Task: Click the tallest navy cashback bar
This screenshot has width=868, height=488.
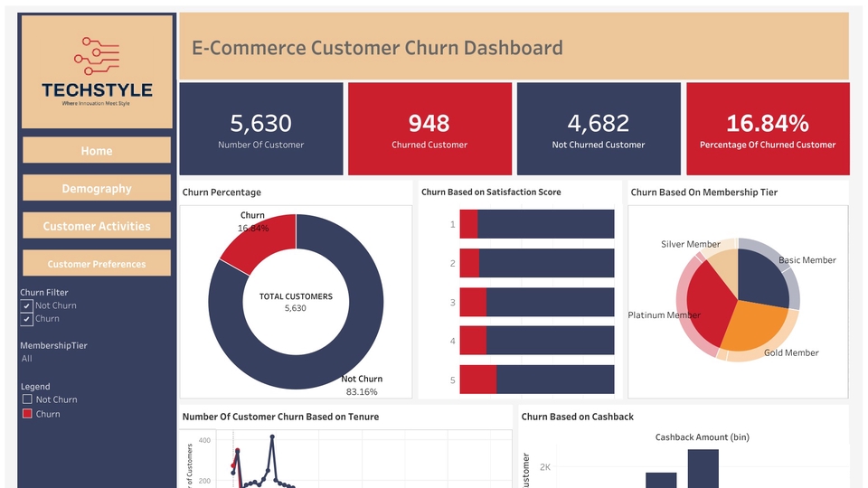Action: tap(703, 469)
